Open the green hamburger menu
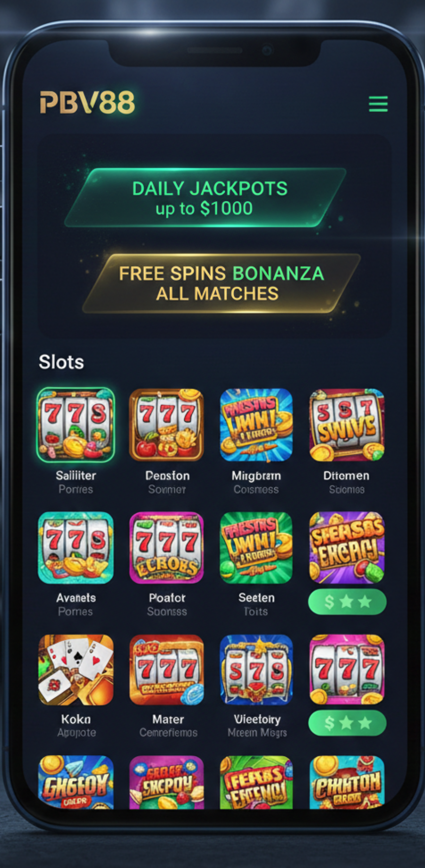 [378, 104]
